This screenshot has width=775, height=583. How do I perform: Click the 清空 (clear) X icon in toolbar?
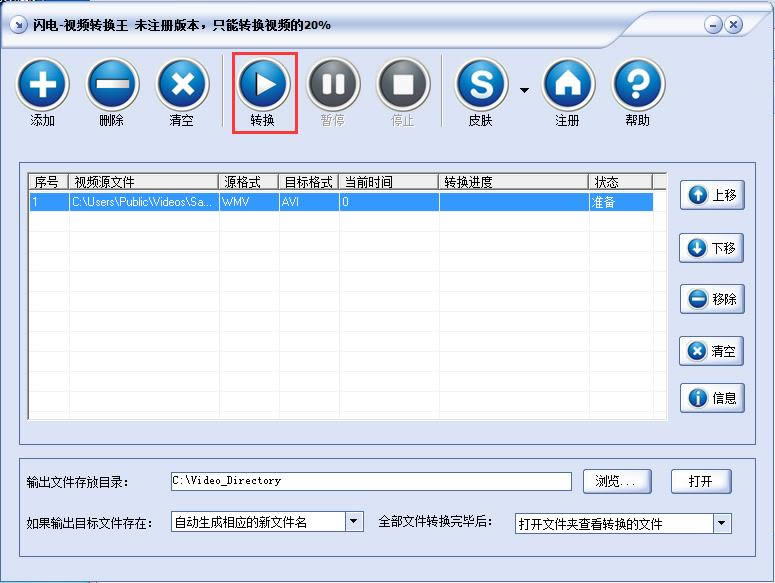tap(182, 84)
